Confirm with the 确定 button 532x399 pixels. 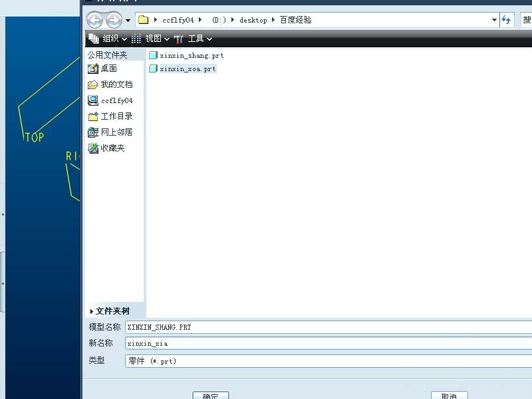pos(211,396)
